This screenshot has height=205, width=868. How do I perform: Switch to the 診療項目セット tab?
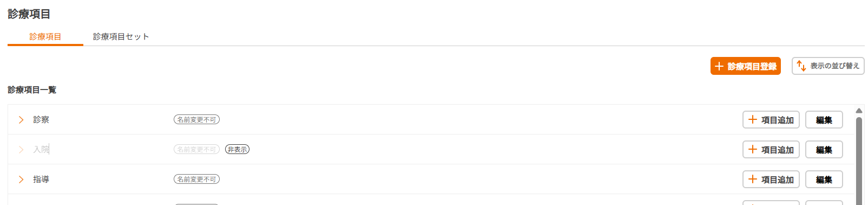pos(121,36)
